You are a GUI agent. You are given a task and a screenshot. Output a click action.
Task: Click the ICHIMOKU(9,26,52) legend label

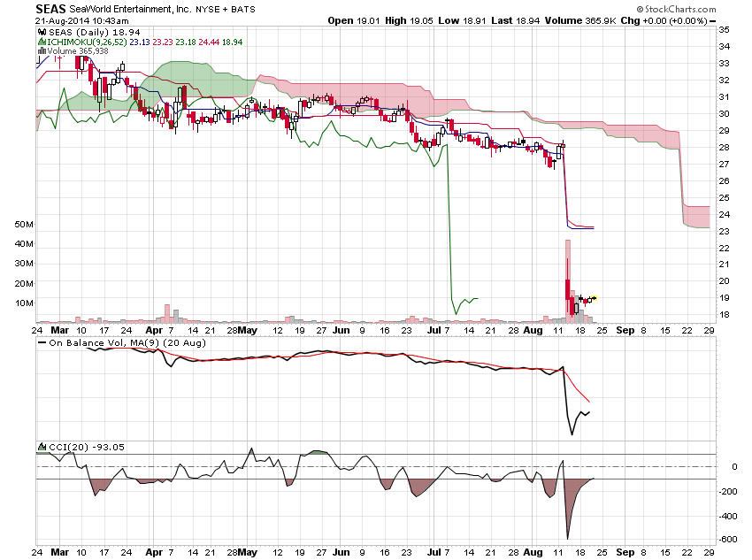click(x=87, y=42)
